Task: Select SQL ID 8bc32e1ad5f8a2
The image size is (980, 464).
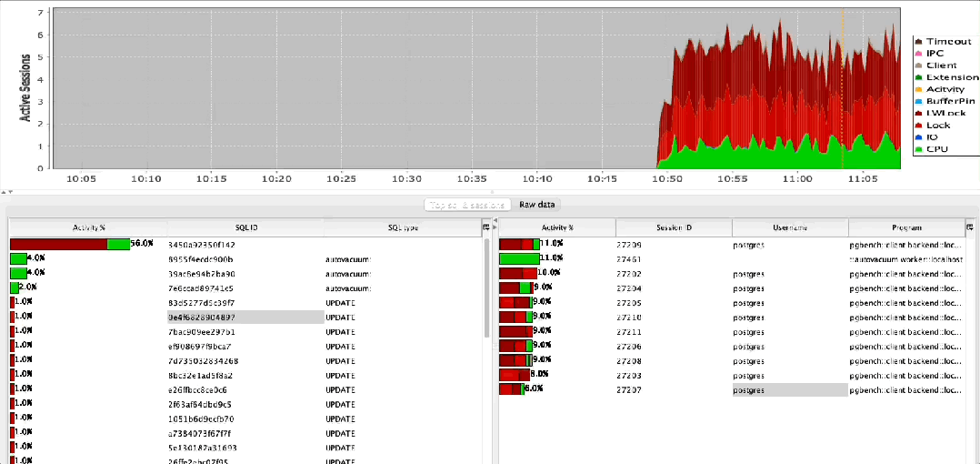Action: 201,375
